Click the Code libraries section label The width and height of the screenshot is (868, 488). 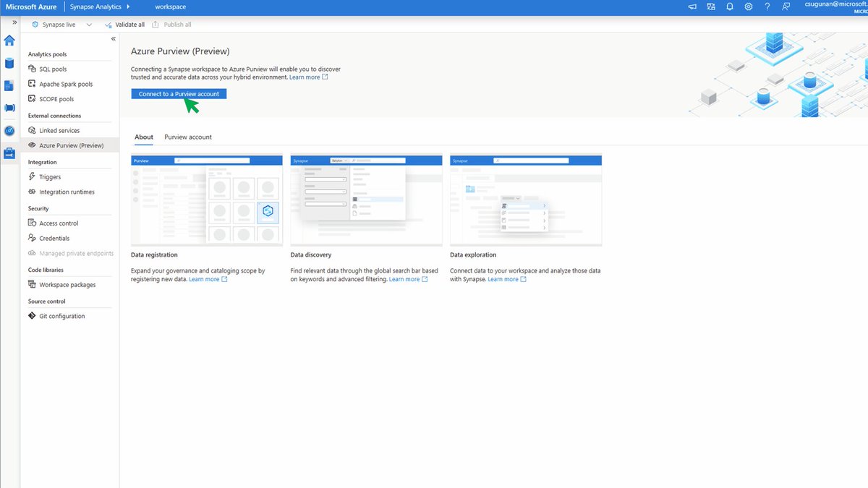(46, 270)
